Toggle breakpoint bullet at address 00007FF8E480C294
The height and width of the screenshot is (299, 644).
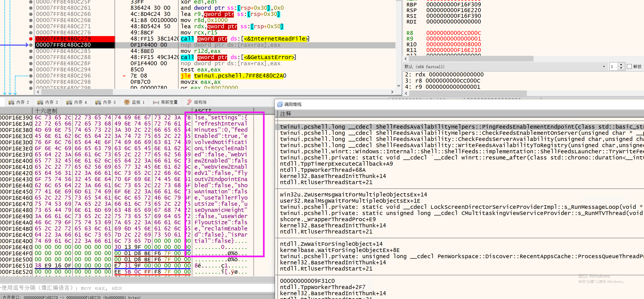point(31,70)
